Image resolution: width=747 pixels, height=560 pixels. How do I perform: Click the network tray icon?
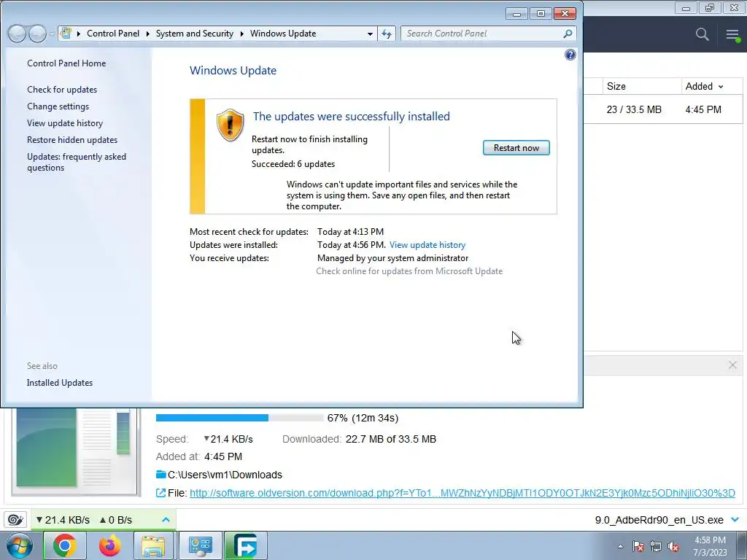pyautogui.click(x=656, y=546)
